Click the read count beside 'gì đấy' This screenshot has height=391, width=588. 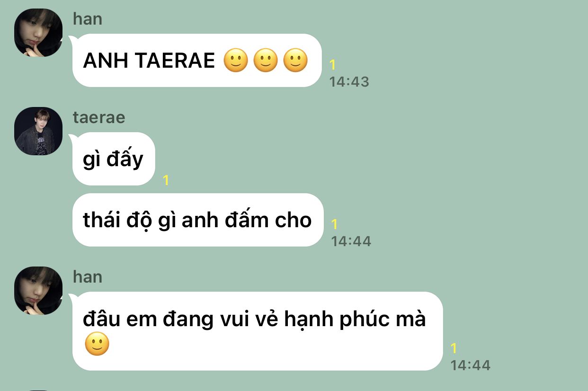point(166,180)
